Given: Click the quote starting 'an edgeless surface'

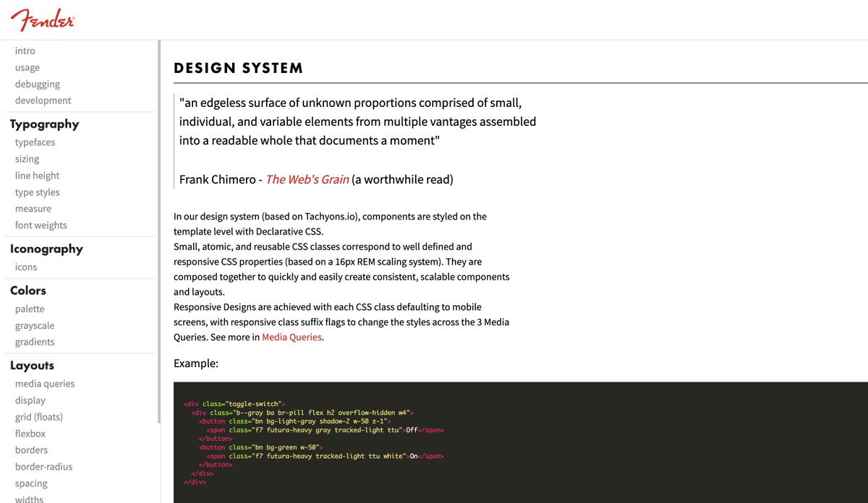Looking at the screenshot, I should (358, 121).
